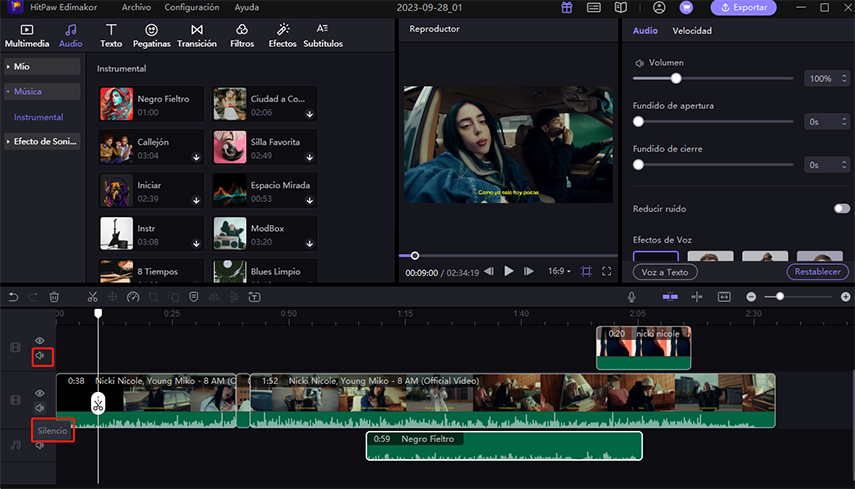Click the microphone voice-over icon

coord(631,297)
